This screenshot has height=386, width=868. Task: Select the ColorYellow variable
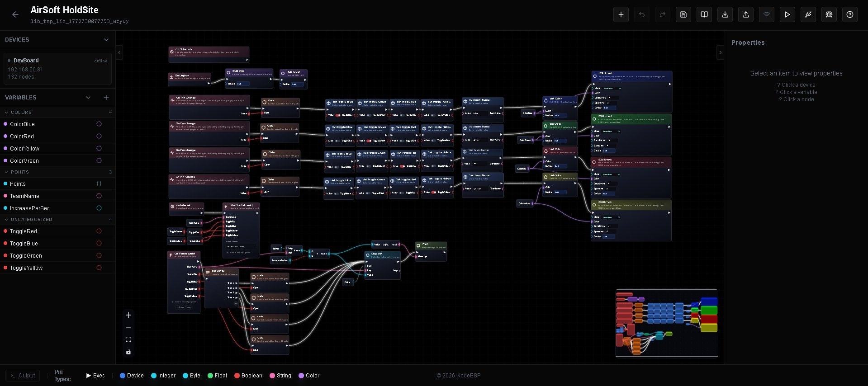(x=57, y=148)
